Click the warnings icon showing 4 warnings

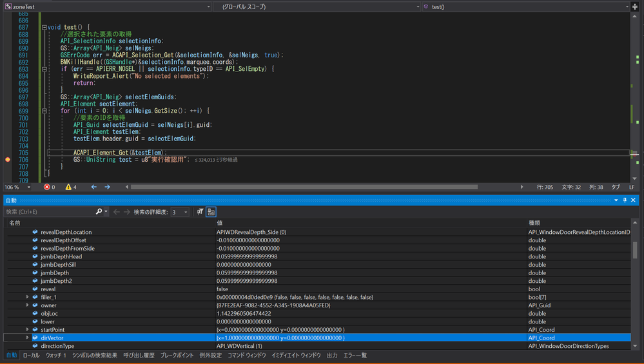click(x=69, y=187)
